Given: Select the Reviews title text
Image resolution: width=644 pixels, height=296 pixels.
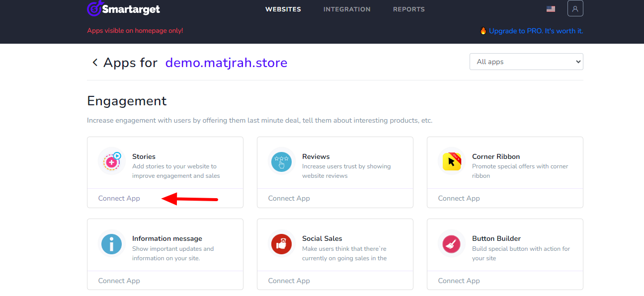Looking at the screenshot, I should point(316,156).
